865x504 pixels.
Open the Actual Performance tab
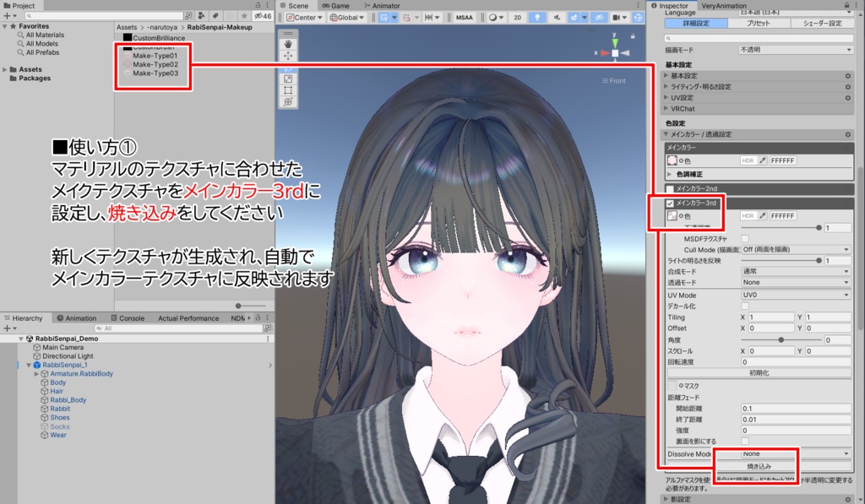coord(188,318)
